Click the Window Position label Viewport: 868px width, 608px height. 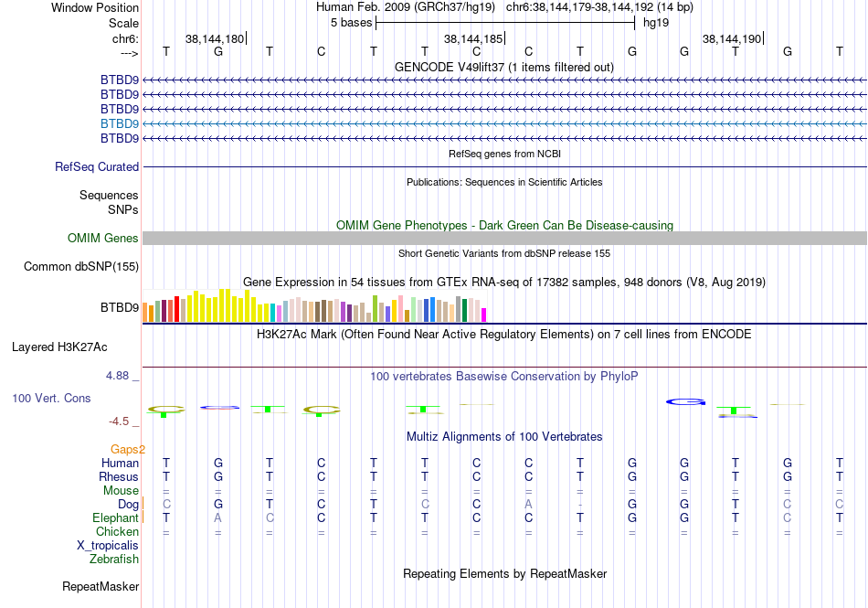(x=95, y=7)
